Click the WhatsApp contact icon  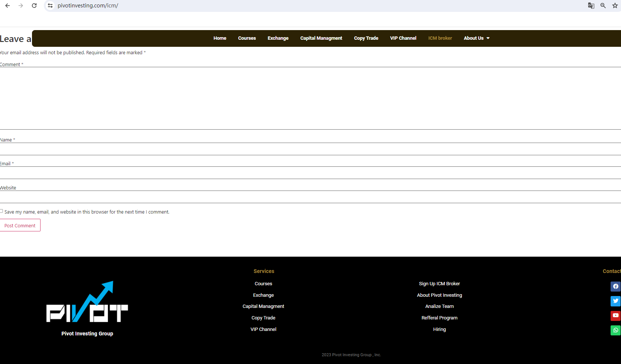point(615,330)
